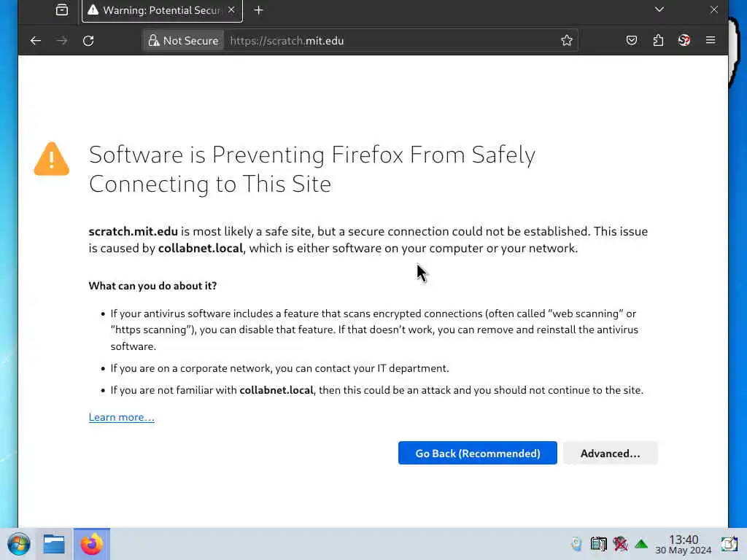Screen dimensions: 747x560
Task: Click the blue tray icon left of clipboard
Action: [x=576, y=544]
